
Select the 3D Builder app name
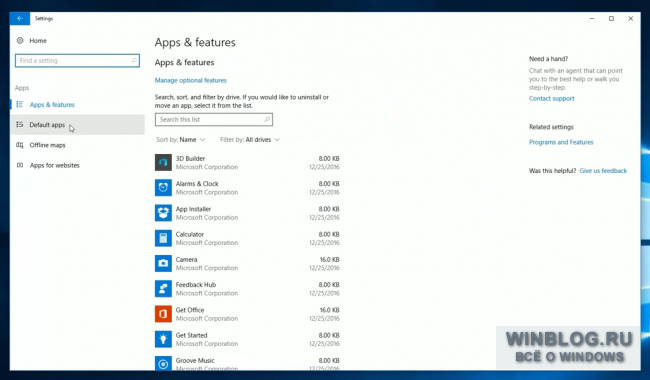tap(190, 158)
